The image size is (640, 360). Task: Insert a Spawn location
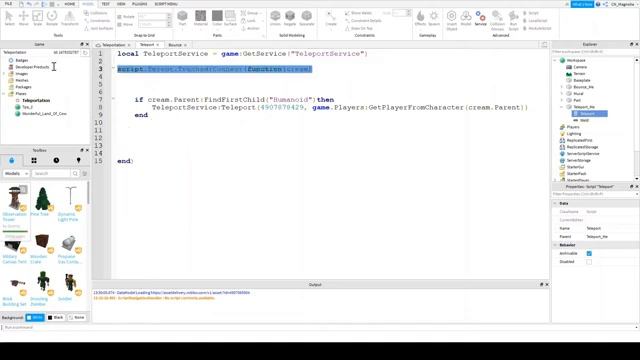point(434,18)
